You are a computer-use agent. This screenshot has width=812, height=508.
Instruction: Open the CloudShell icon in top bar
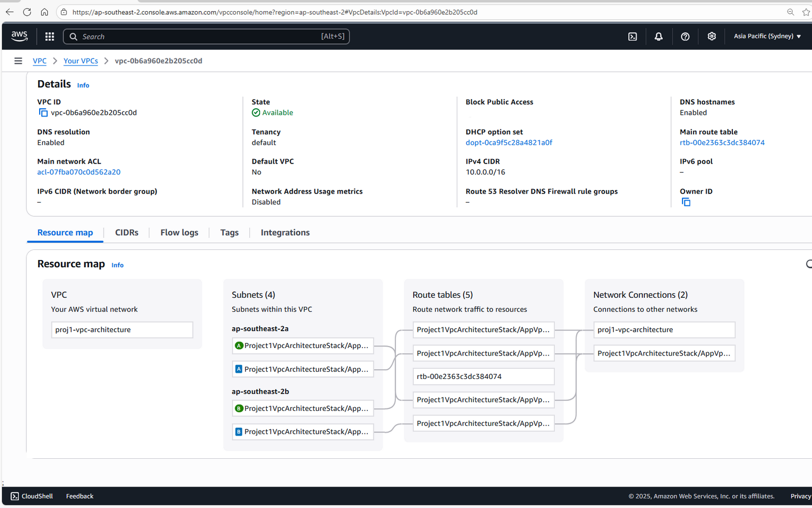point(632,37)
